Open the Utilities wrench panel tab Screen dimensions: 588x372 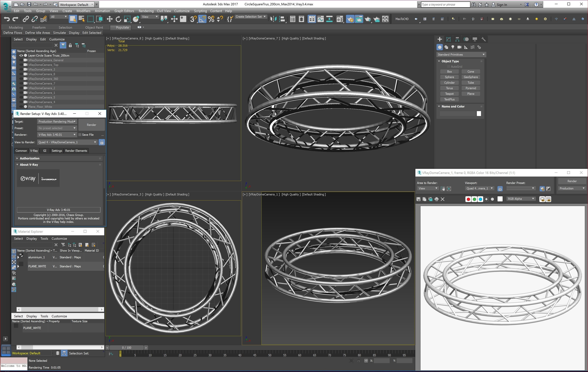pos(483,39)
